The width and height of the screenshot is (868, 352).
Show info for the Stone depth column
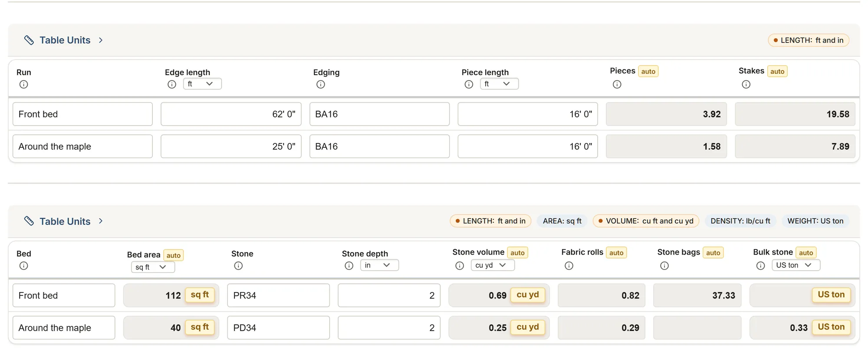pyautogui.click(x=349, y=266)
